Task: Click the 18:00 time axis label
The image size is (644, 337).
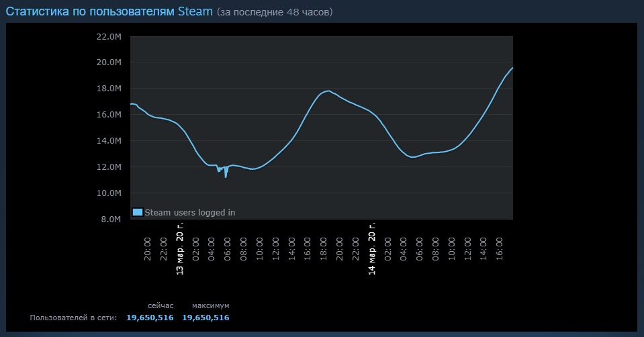Action: [x=323, y=249]
